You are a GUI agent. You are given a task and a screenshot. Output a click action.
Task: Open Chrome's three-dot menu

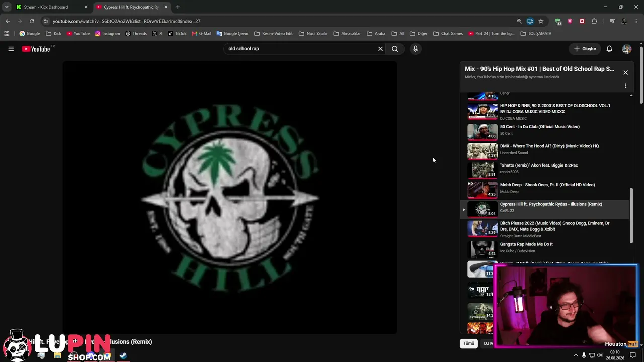coord(636,21)
